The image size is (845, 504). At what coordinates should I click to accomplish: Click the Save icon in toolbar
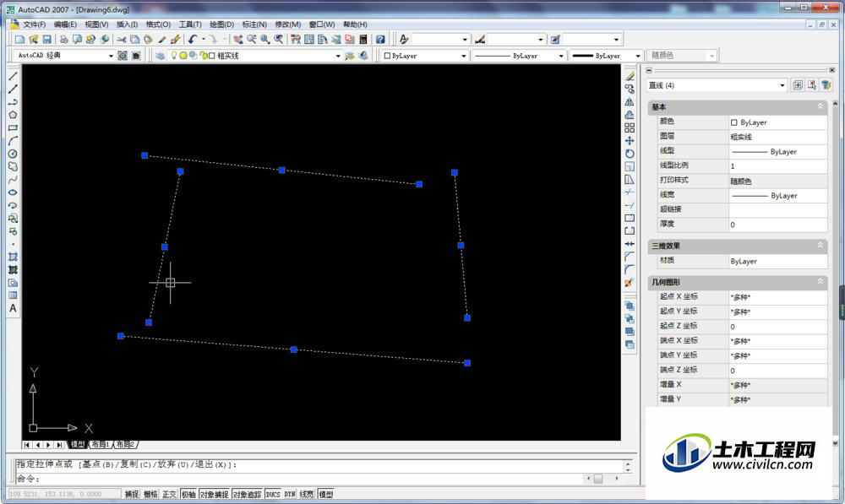(46, 40)
